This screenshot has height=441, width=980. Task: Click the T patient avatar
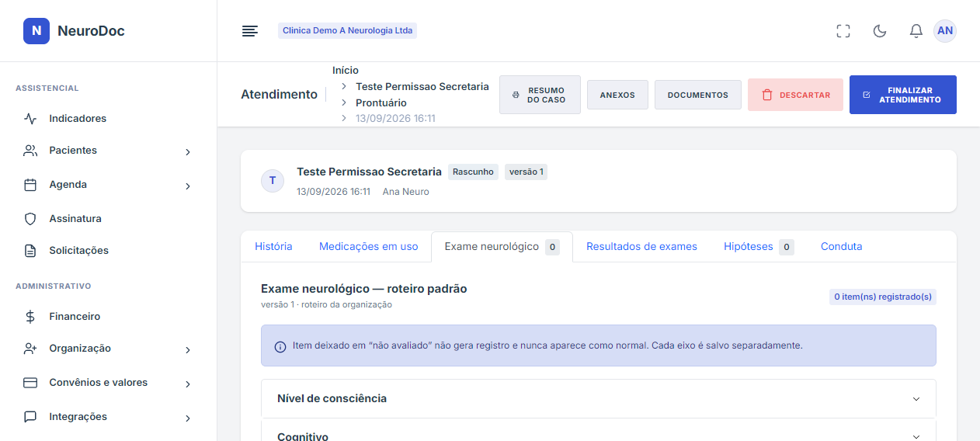272,181
